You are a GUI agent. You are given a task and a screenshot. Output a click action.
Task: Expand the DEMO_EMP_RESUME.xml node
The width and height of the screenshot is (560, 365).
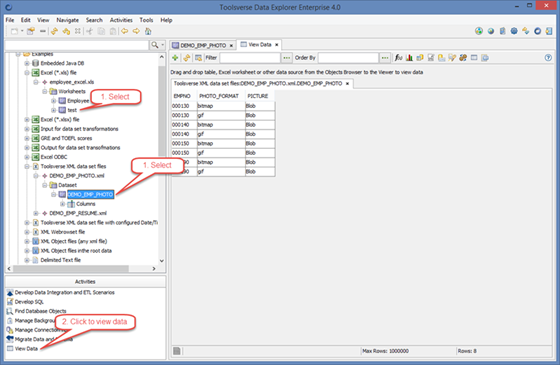pos(36,213)
